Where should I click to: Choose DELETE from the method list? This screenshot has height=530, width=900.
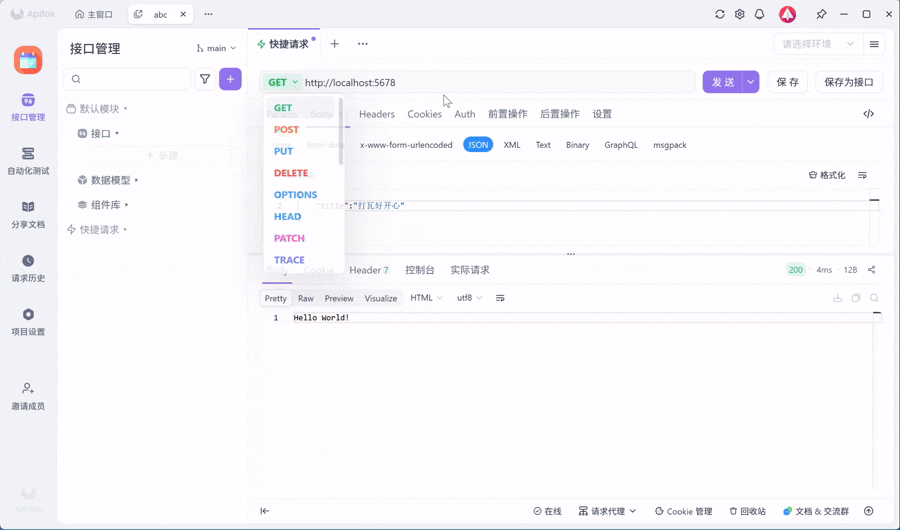click(x=291, y=173)
